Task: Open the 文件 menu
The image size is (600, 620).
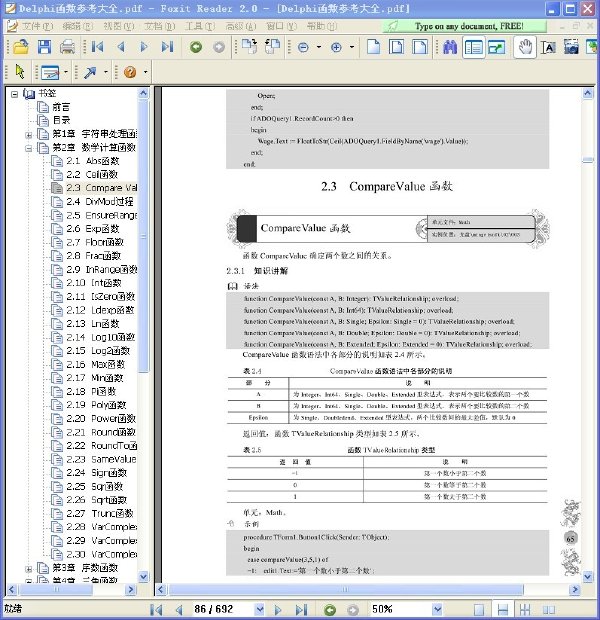Action: 37,26
